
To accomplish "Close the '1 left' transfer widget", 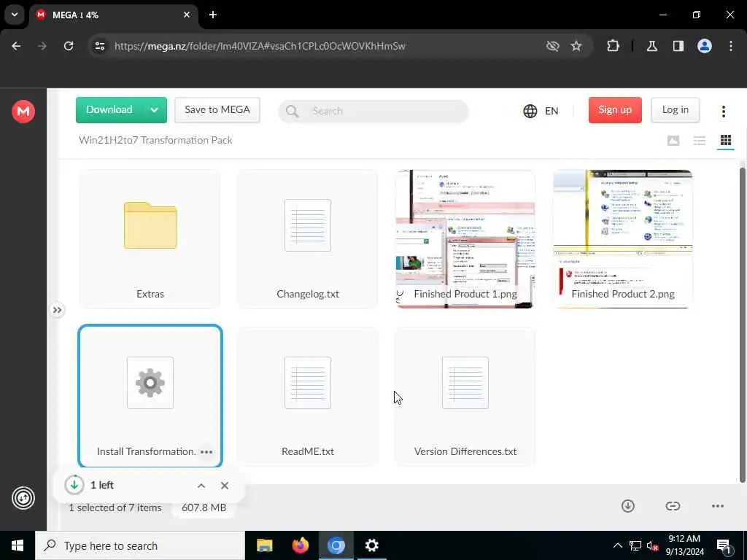I will (x=225, y=485).
